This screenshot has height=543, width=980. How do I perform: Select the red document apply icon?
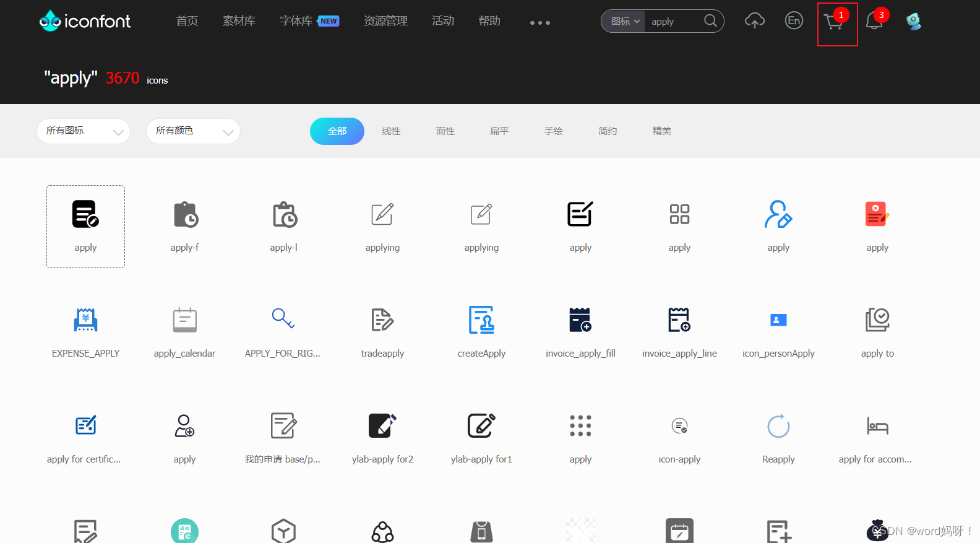tap(877, 214)
